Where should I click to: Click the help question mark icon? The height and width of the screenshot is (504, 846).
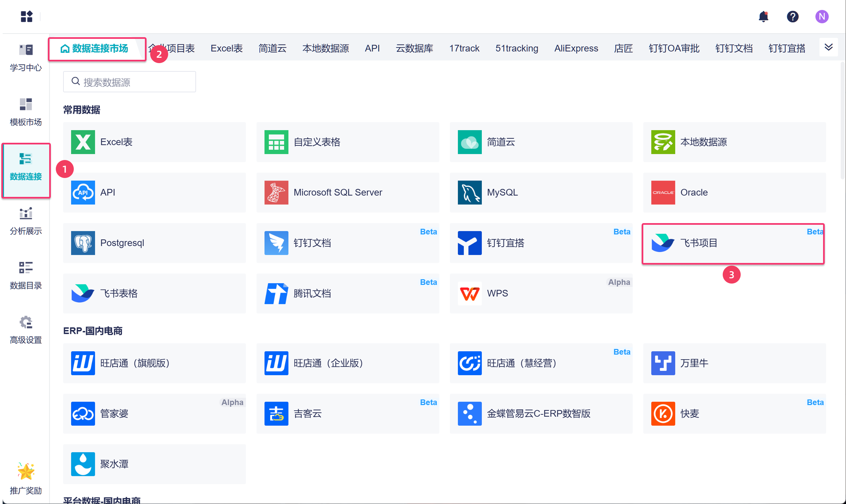tap(792, 16)
